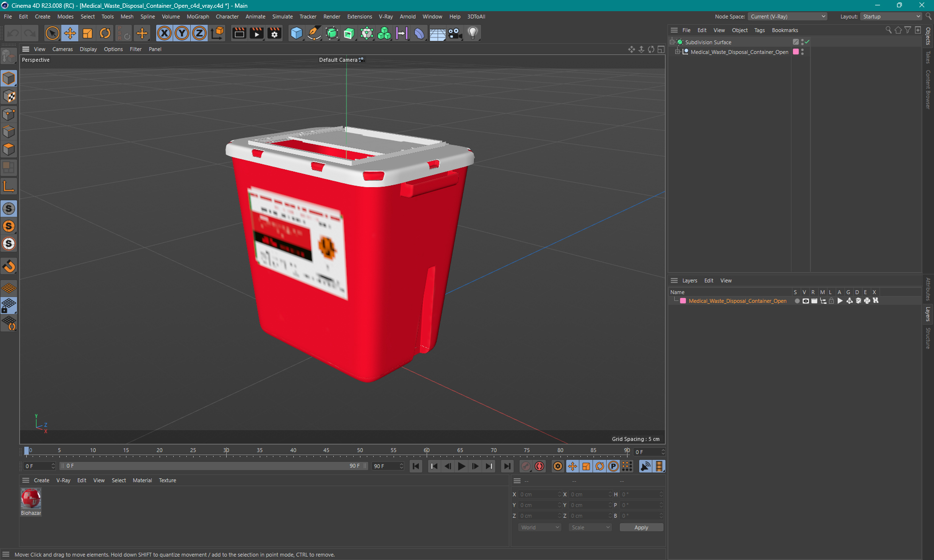The image size is (934, 560).
Task: Open the MoGraph menu
Action: pyautogui.click(x=198, y=17)
